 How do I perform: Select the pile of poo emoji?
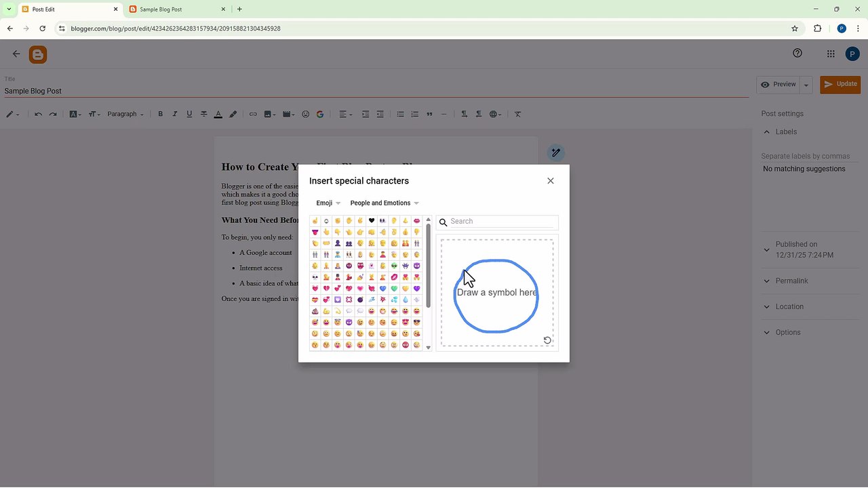coord(315,311)
